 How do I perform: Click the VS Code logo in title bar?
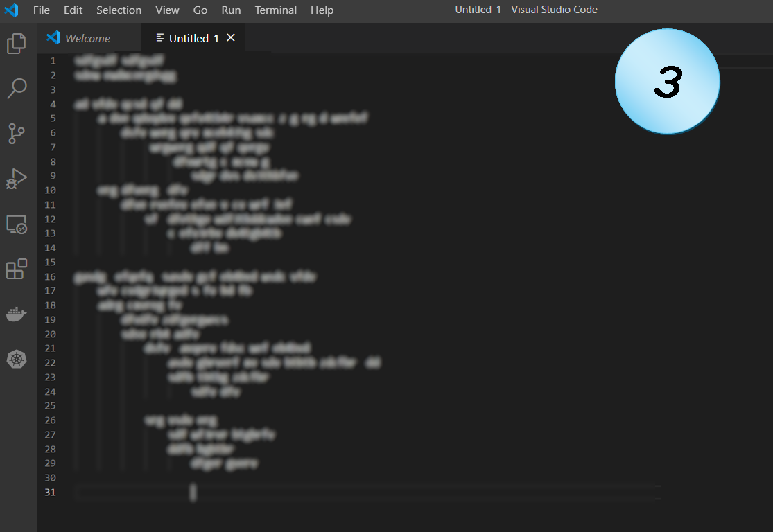(11, 10)
